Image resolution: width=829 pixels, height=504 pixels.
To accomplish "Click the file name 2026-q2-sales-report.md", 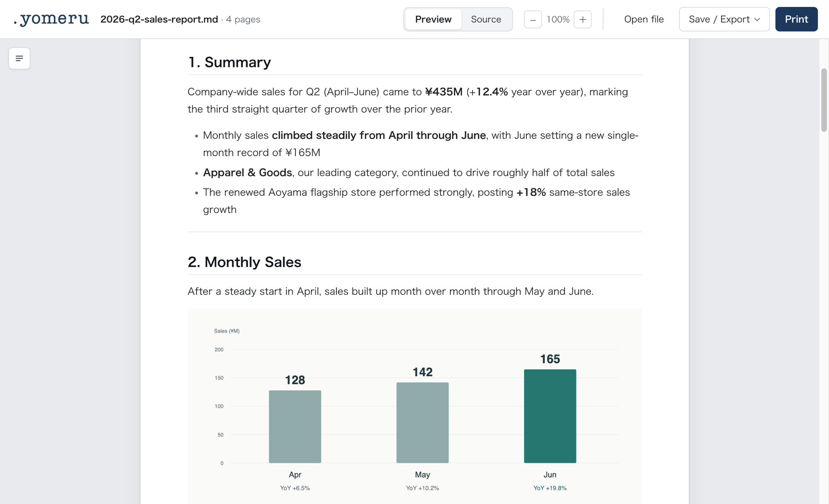I will tap(159, 19).
